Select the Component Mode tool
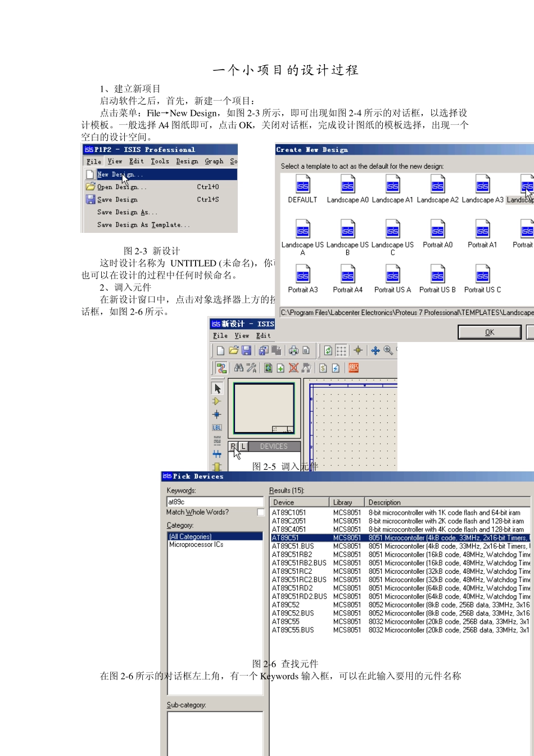534x756 pixels. pos(217,401)
